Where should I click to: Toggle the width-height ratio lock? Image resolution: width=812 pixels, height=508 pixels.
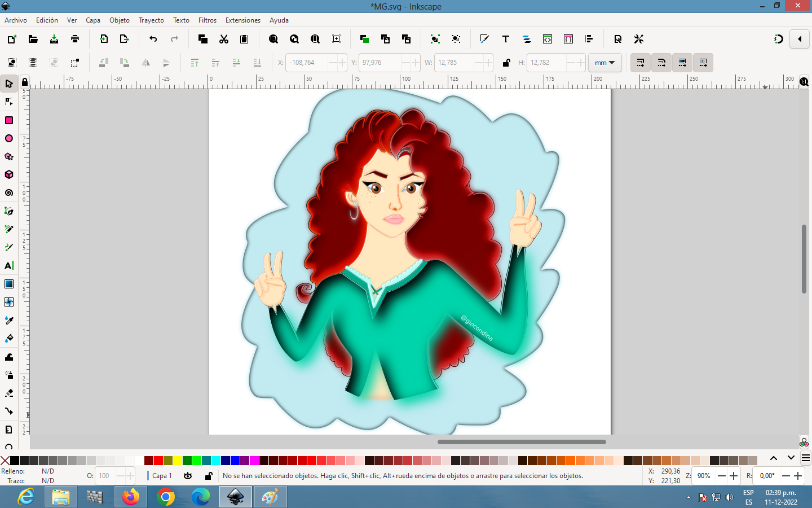(506, 63)
